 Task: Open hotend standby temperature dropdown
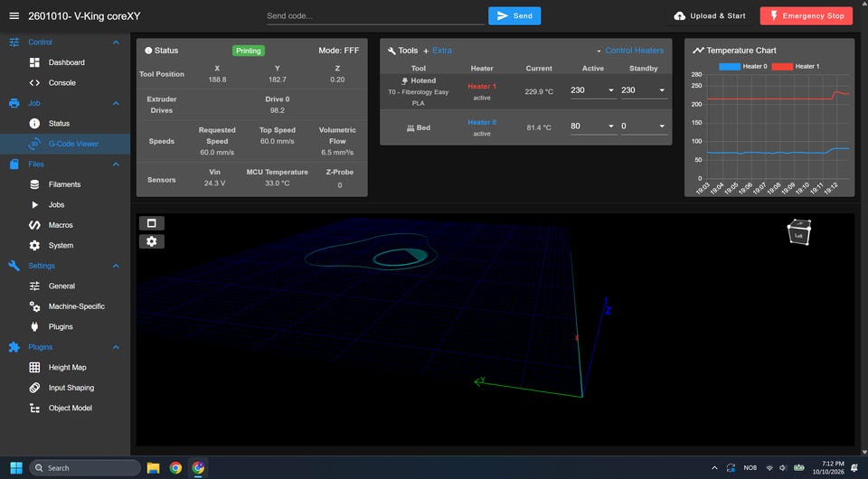[662, 90]
